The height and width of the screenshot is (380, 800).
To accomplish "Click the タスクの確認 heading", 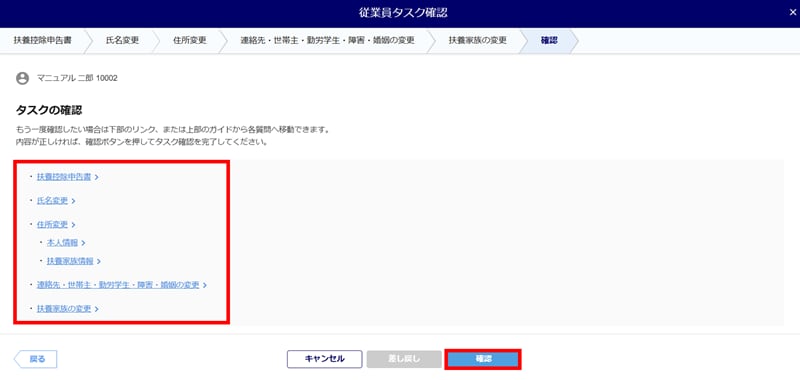I will tap(49, 110).
